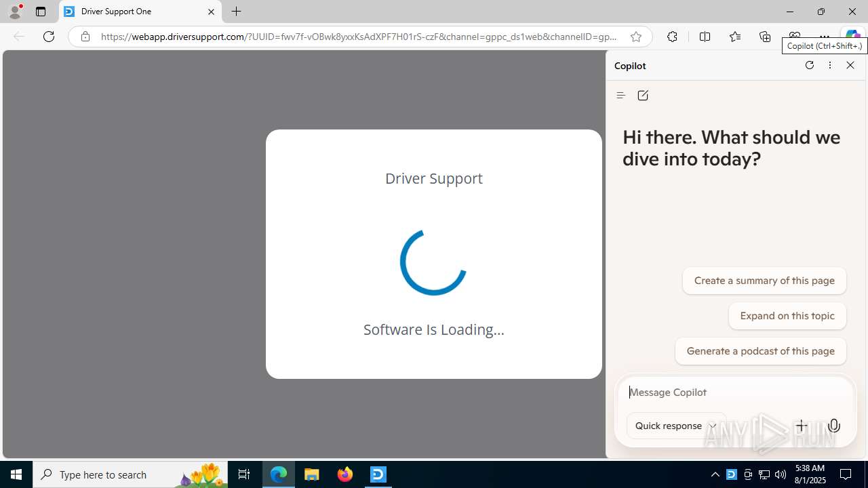This screenshot has width=868, height=488.
Task: Click Driver Support tray icon
Action: click(731, 474)
